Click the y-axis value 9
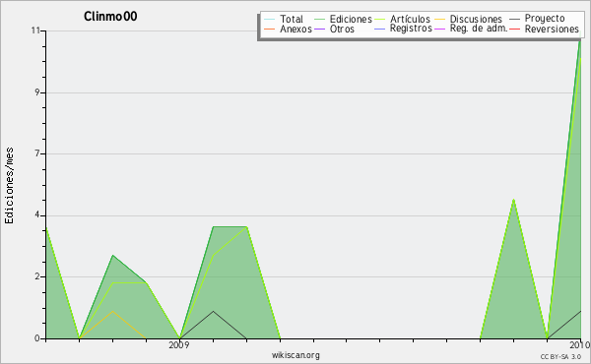 (x=37, y=92)
